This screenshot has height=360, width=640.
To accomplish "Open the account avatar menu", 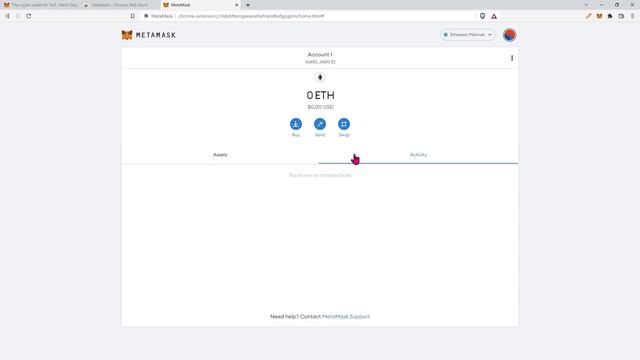I will click(509, 35).
